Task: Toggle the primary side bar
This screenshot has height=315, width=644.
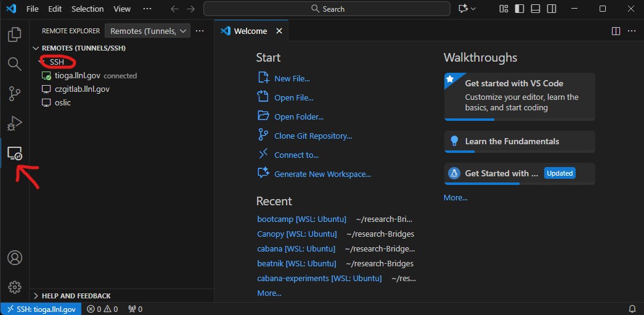Action: pyautogui.click(x=520, y=9)
